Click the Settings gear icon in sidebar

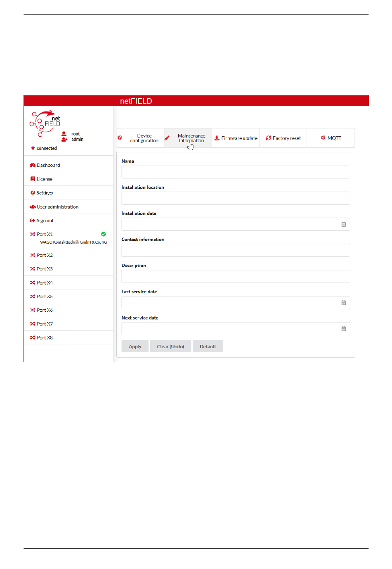[33, 192]
